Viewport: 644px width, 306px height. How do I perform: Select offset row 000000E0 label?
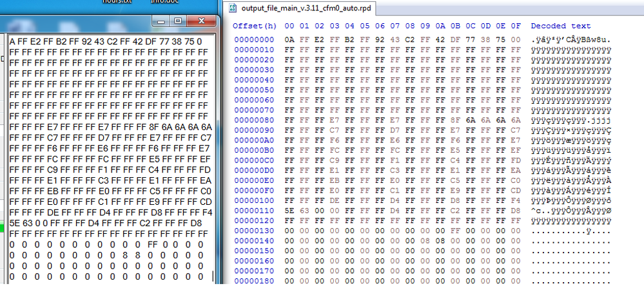pos(254,180)
